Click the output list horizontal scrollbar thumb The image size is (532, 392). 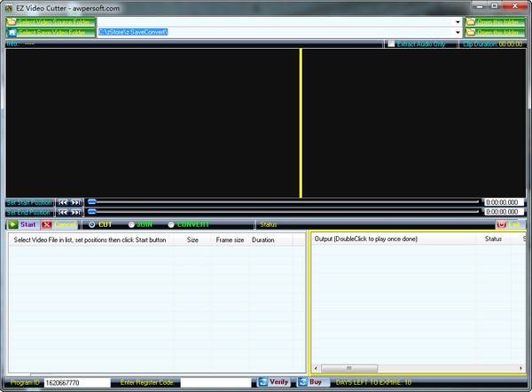pyautogui.click(x=349, y=368)
